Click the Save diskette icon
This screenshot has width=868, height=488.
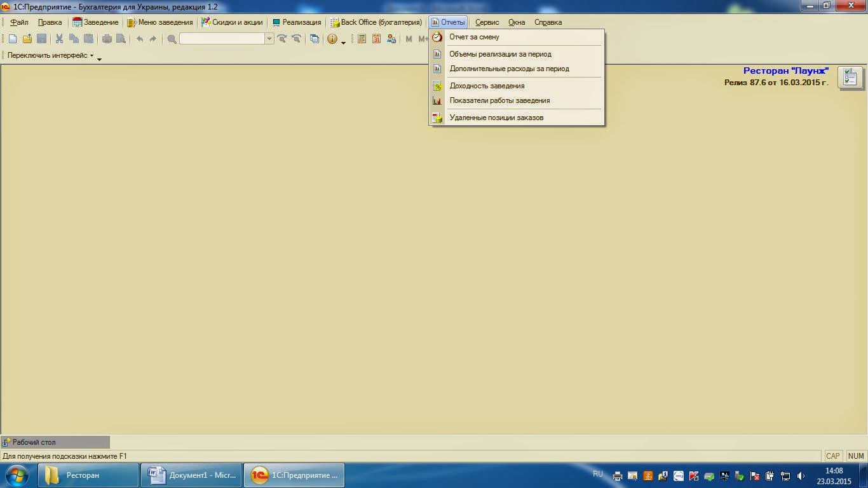[41, 39]
